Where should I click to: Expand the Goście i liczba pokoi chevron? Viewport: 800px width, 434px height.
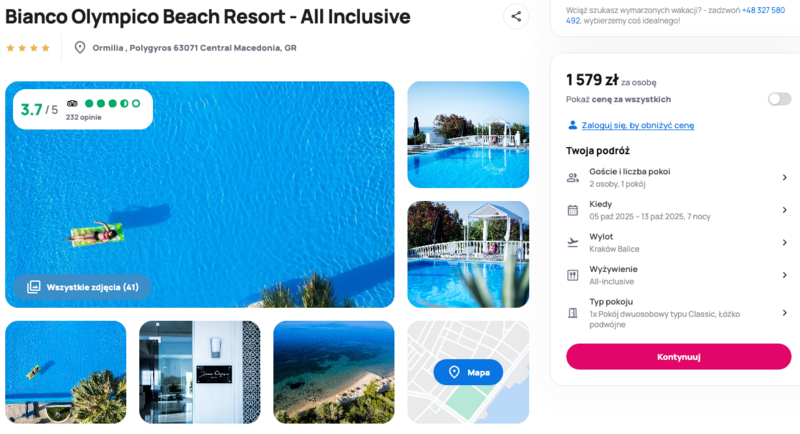[784, 177]
